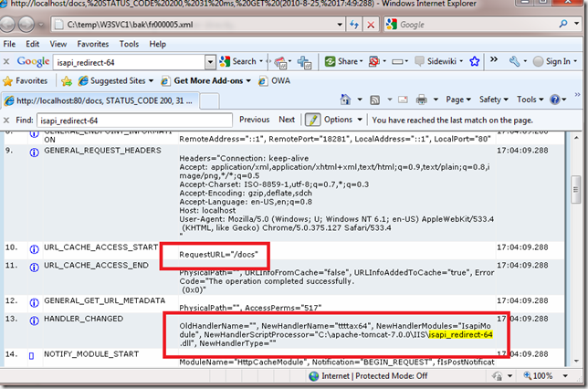Click the find bar highlight pencil icon
The image size is (588, 389).
312,120
